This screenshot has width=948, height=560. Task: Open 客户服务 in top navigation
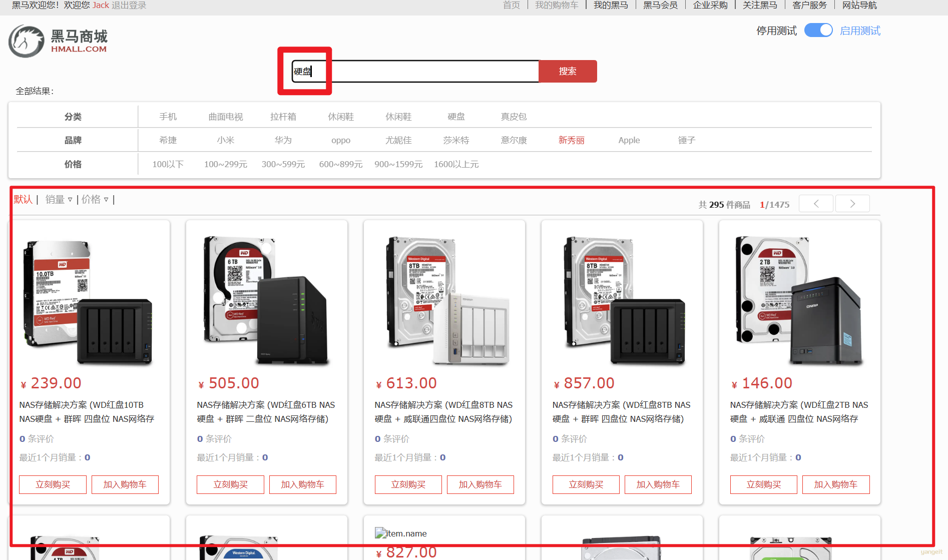(809, 5)
